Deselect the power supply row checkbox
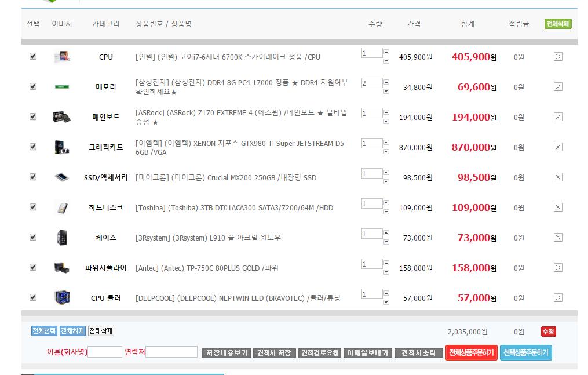588x375 pixels. point(33,267)
